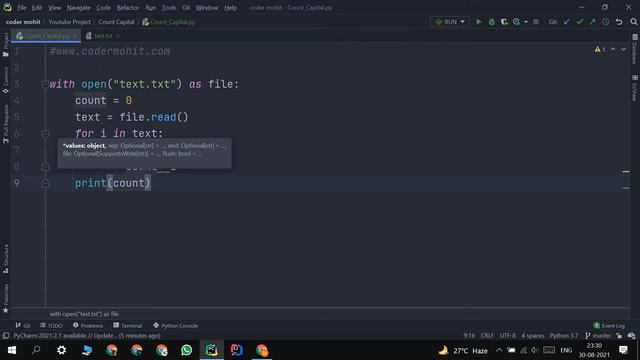Click yellow warning stripe on editor scrollbar
The width and height of the screenshot is (640, 360).
point(626,172)
